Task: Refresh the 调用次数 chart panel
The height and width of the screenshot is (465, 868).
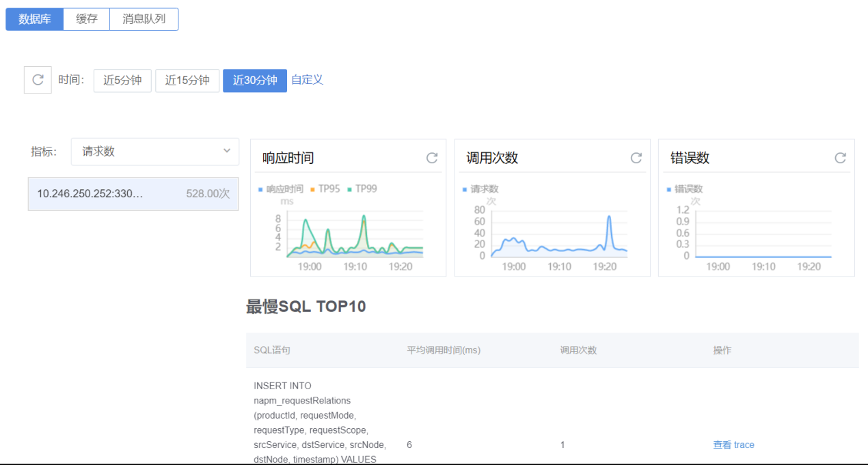Action: (636, 158)
